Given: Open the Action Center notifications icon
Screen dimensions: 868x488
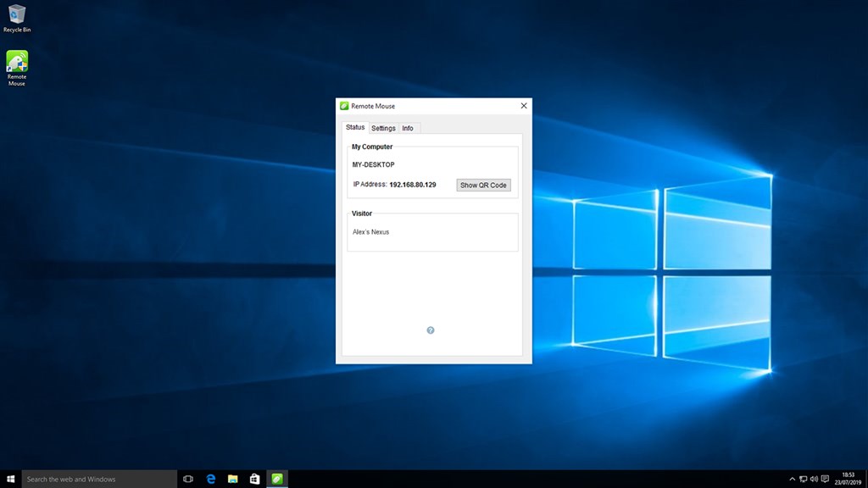Looking at the screenshot, I should click(825, 480).
